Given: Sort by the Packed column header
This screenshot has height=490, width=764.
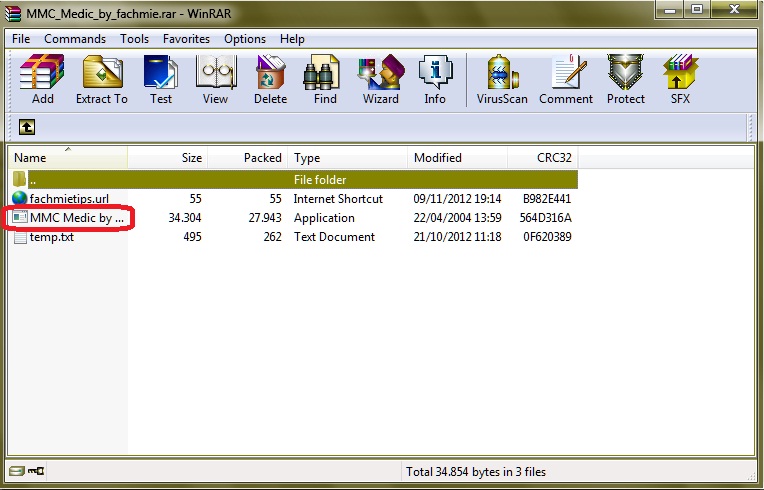Looking at the screenshot, I should click(x=248, y=158).
